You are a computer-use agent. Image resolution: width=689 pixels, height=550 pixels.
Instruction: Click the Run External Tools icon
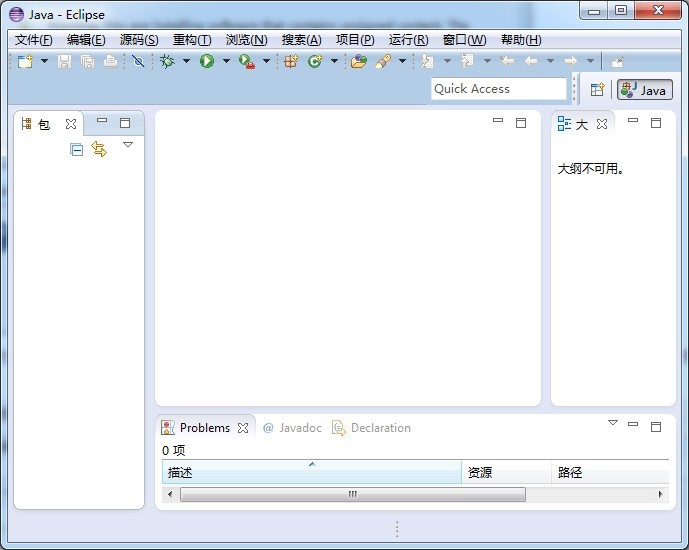pyautogui.click(x=247, y=61)
